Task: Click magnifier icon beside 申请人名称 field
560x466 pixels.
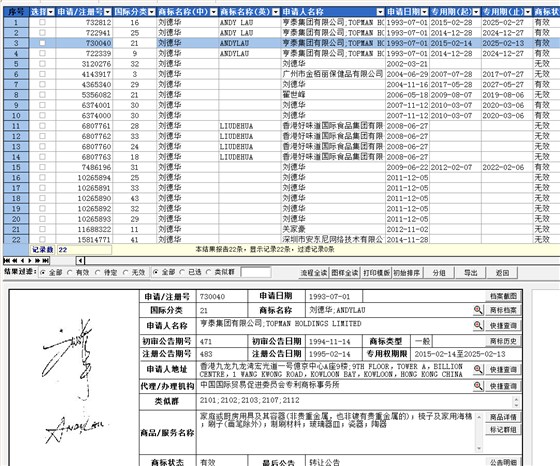Action: coord(478,325)
